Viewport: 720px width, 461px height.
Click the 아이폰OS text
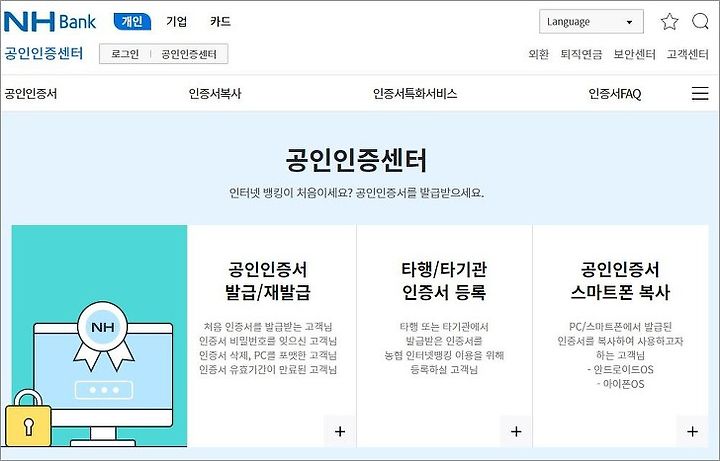[x=620, y=384]
